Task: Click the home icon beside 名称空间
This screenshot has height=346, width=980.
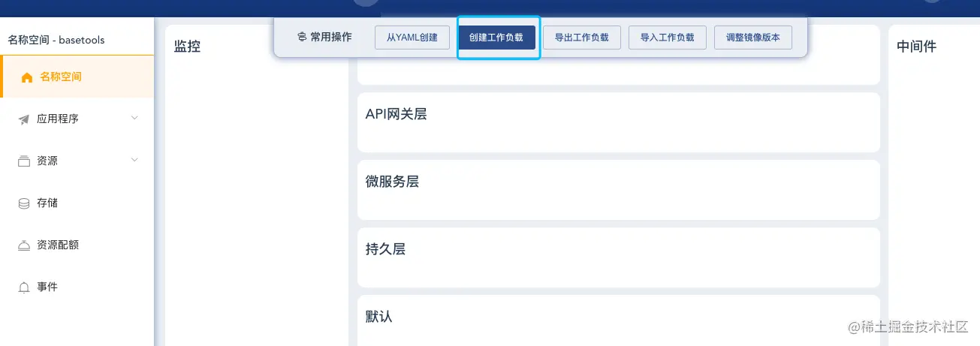Action: [27, 77]
